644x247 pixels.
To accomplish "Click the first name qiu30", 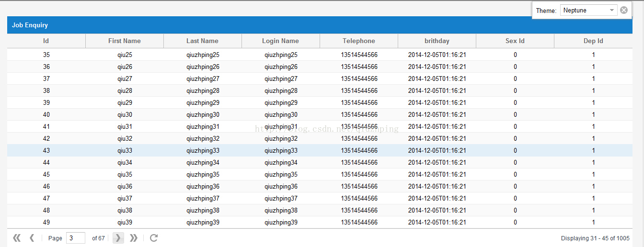I will (x=125, y=114).
